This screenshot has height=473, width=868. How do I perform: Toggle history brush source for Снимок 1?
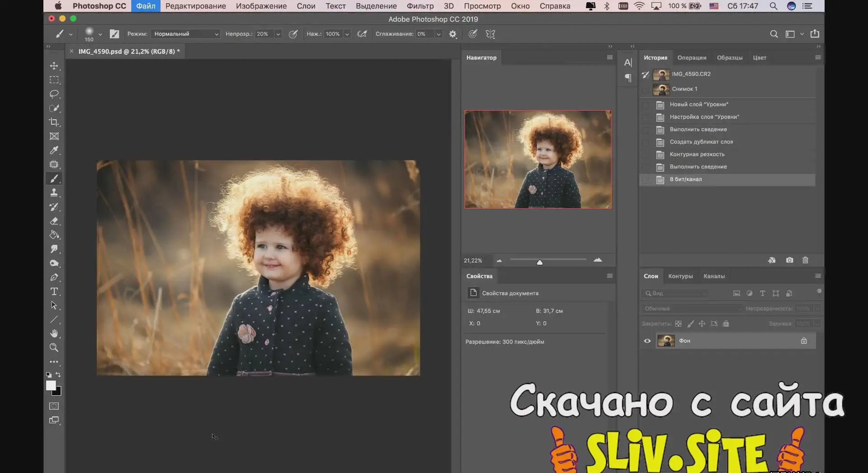pyautogui.click(x=646, y=89)
